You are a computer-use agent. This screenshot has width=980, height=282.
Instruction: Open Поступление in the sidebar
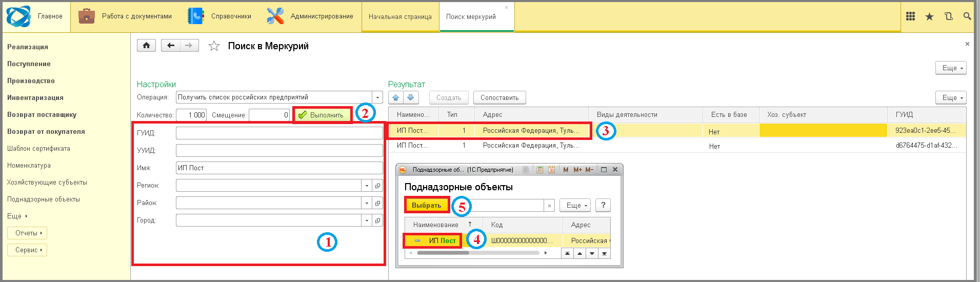point(29,64)
